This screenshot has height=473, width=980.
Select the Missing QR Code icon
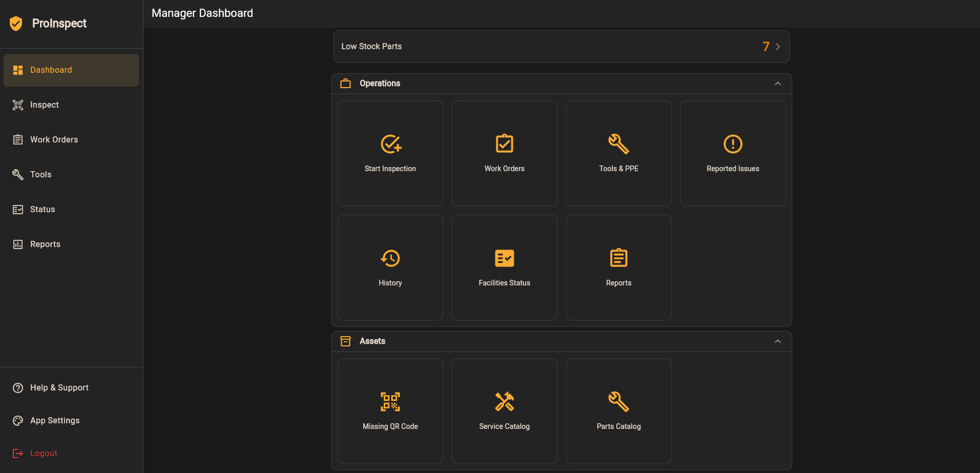coord(390,402)
